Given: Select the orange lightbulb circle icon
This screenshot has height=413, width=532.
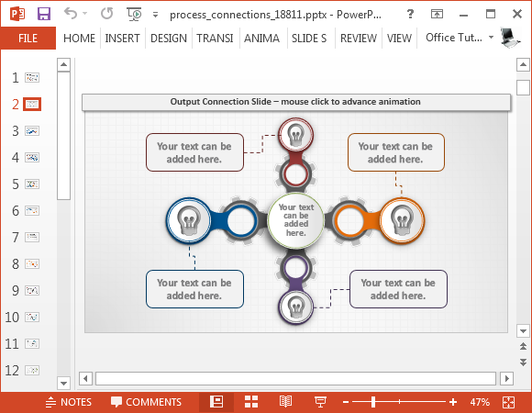Looking at the screenshot, I should pyautogui.click(x=402, y=220).
